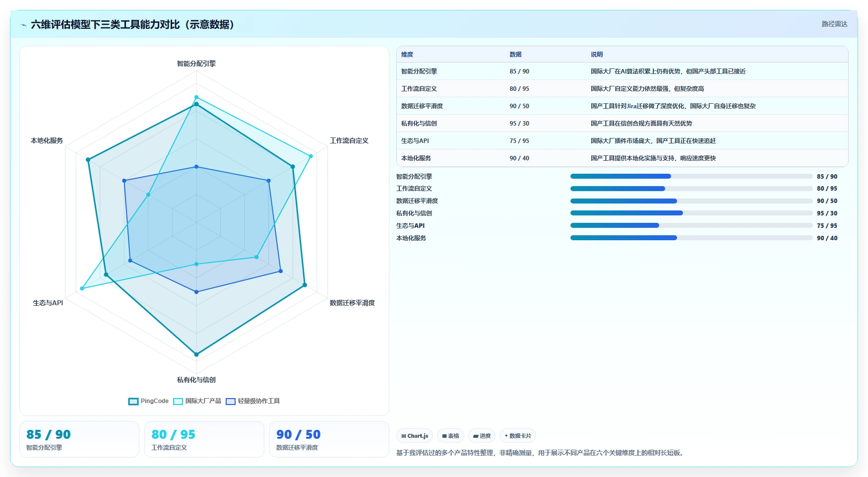This screenshot has width=868, height=477.
Task: Click PingCode's data point on 私有化与信创 axis
Action: 196,354
